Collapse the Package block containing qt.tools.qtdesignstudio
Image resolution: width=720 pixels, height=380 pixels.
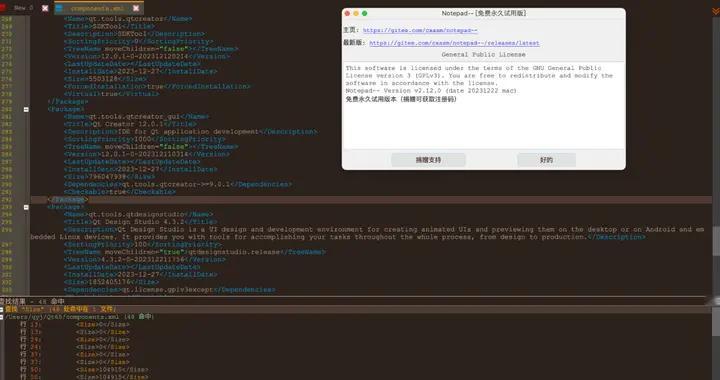click(x=26, y=207)
